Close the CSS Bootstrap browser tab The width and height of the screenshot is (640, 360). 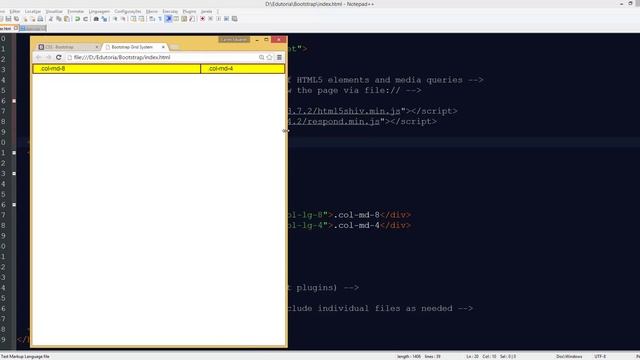click(x=97, y=47)
